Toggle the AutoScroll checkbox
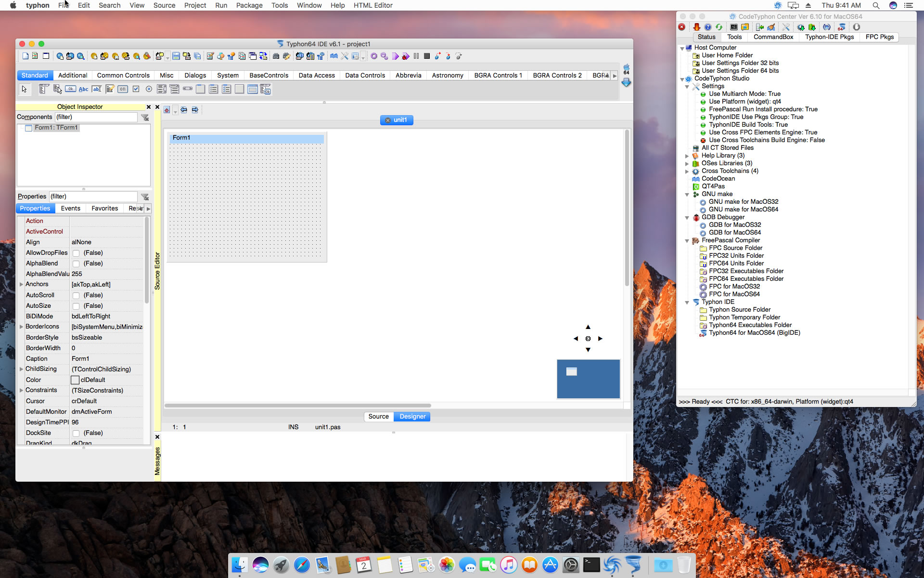Viewport: 924px width, 578px height. 76,296
